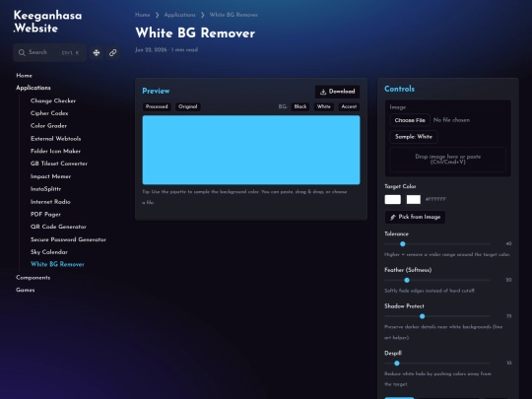Viewport: 532px width, 399px height.
Task: Click the Applications breadcrumb link
Action: point(180,15)
